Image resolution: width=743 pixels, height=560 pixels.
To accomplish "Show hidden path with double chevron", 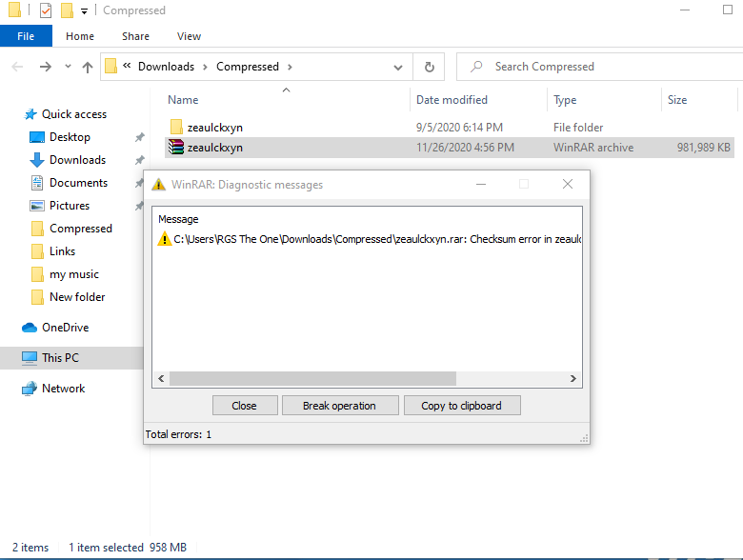I will pos(127,66).
